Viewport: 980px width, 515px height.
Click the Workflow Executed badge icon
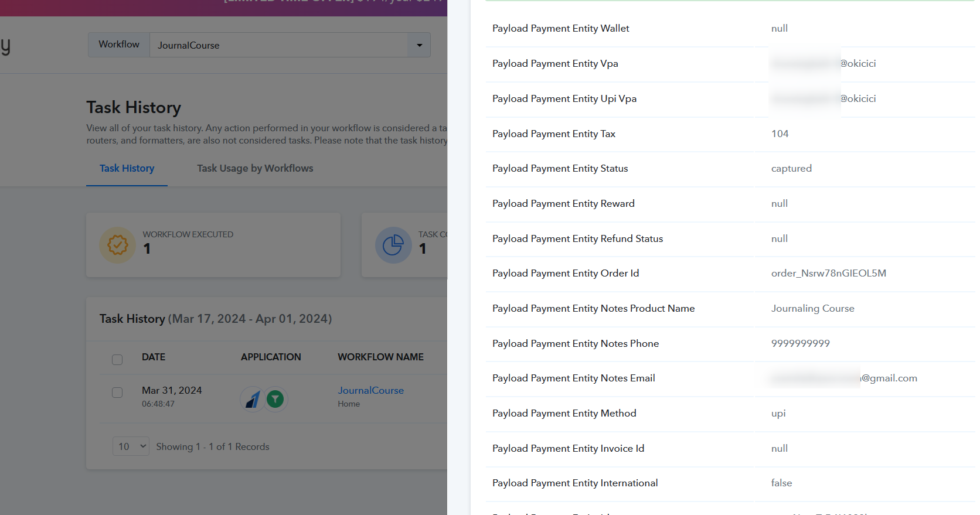(x=117, y=245)
